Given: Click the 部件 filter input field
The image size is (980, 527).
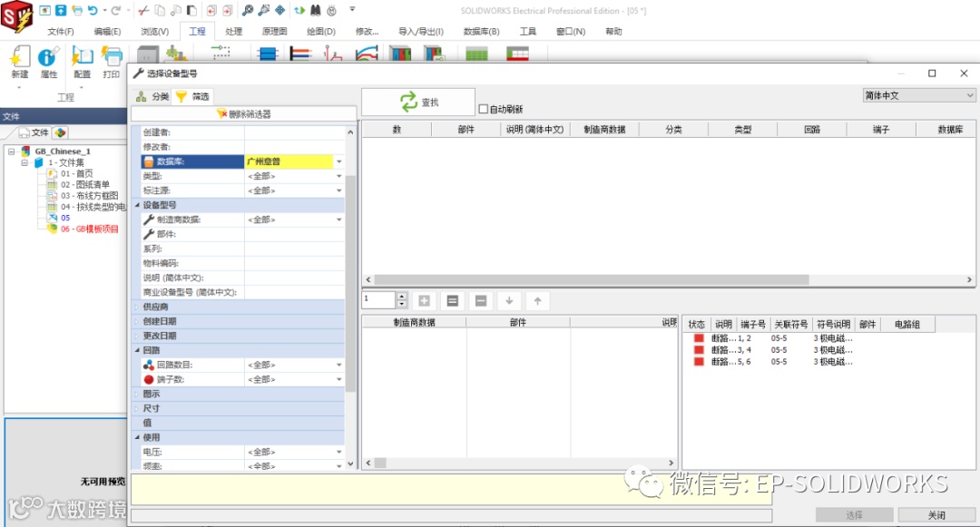Looking at the screenshot, I should 294,234.
